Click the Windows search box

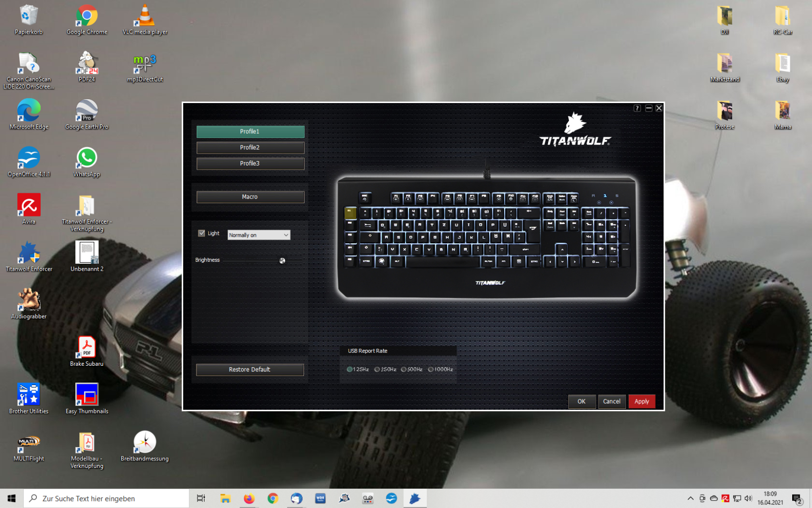coord(106,498)
